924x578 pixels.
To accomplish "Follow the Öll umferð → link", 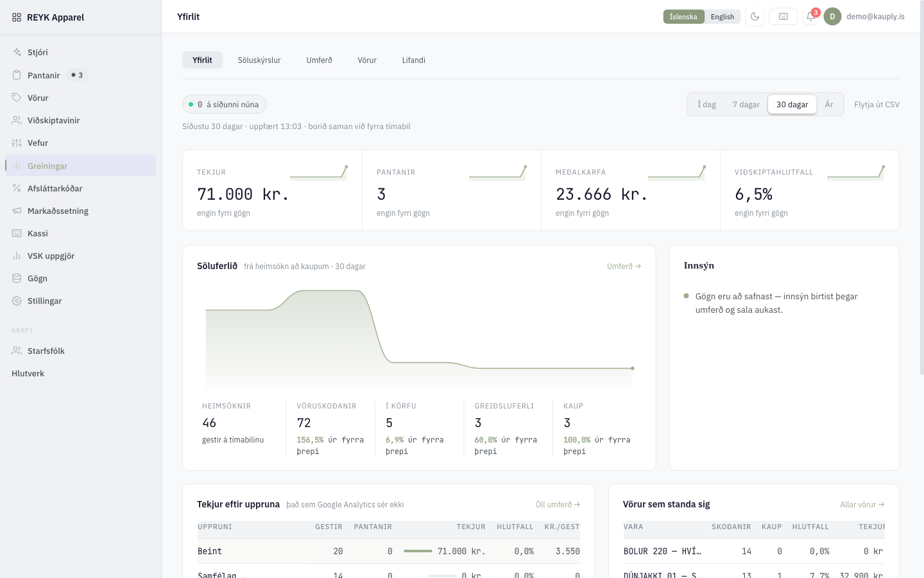I will point(558,504).
